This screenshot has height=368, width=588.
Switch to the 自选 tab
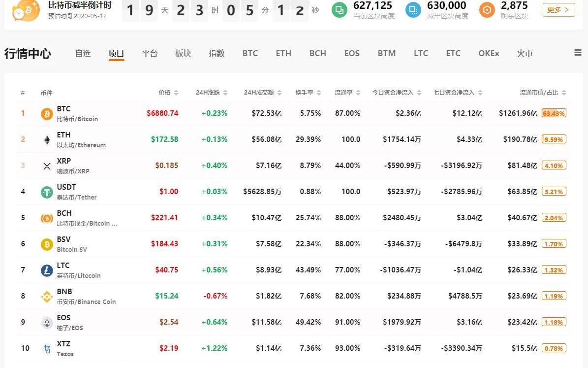pyautogui.click(x=83, y=53)
